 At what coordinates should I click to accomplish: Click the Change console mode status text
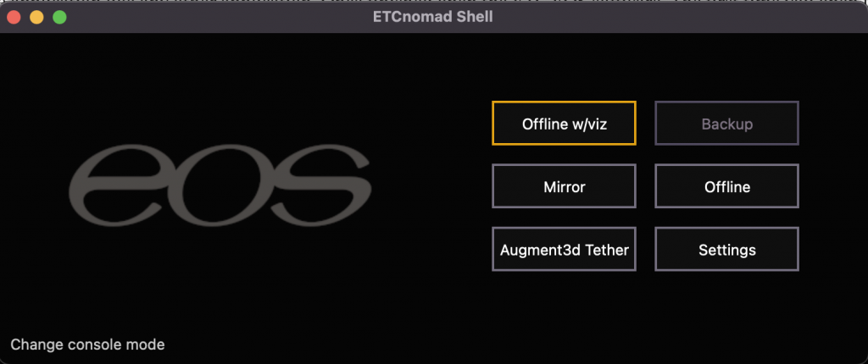(x=87, y=345)
